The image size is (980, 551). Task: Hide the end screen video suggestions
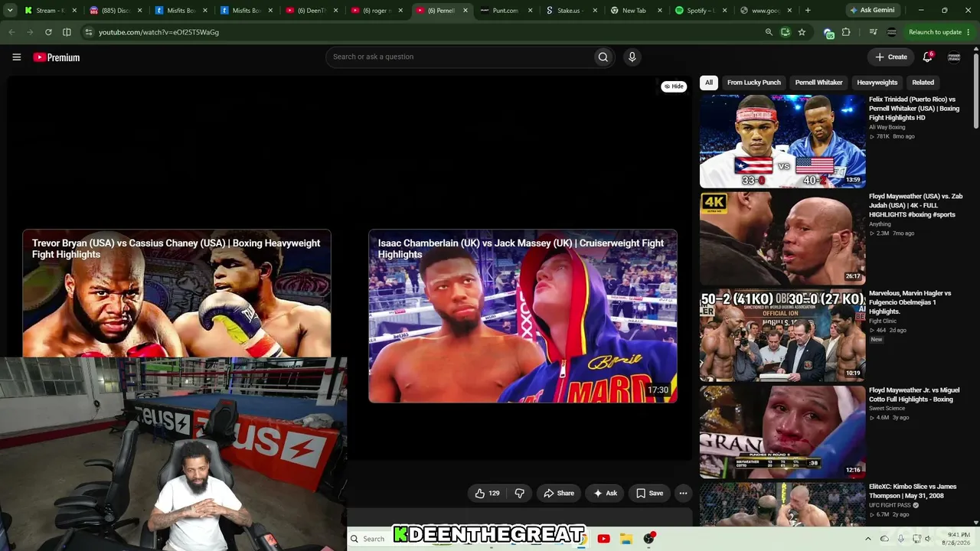674,86
